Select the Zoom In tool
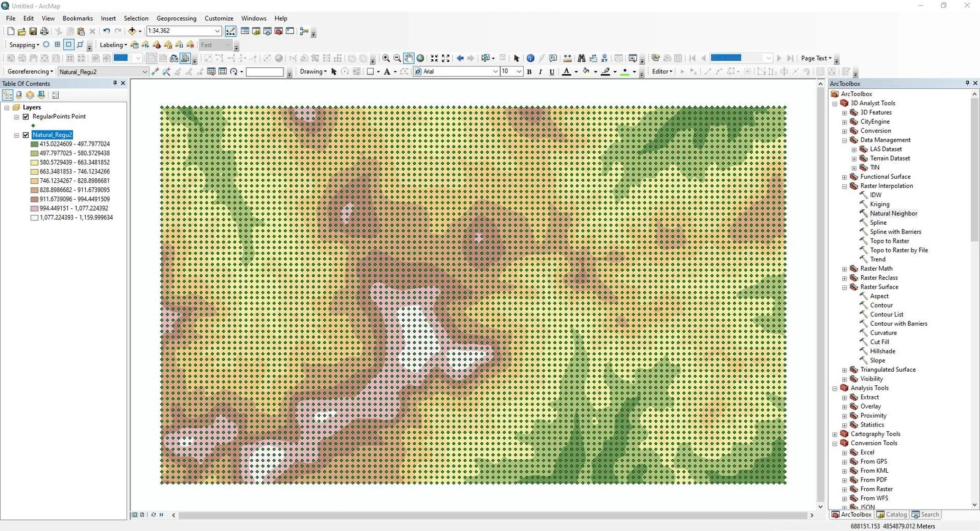980x531 pixels. point(386,58)
